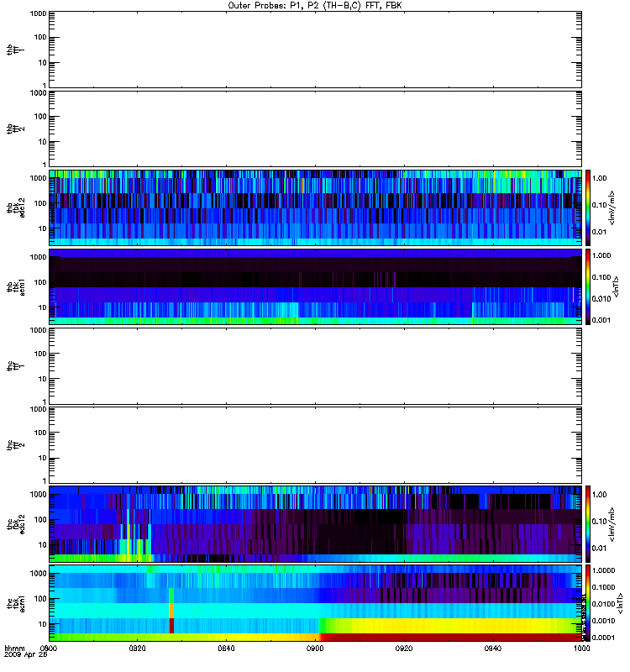Click the 100 y-axis tick of thb fff 2 panel
The width and height of the screenshot is (630, 672).
point(40,117)
